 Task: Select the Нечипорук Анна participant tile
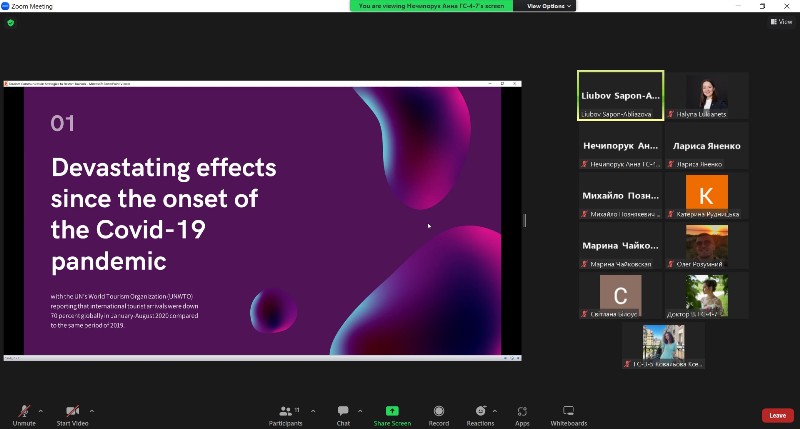[x=620, y=146]
